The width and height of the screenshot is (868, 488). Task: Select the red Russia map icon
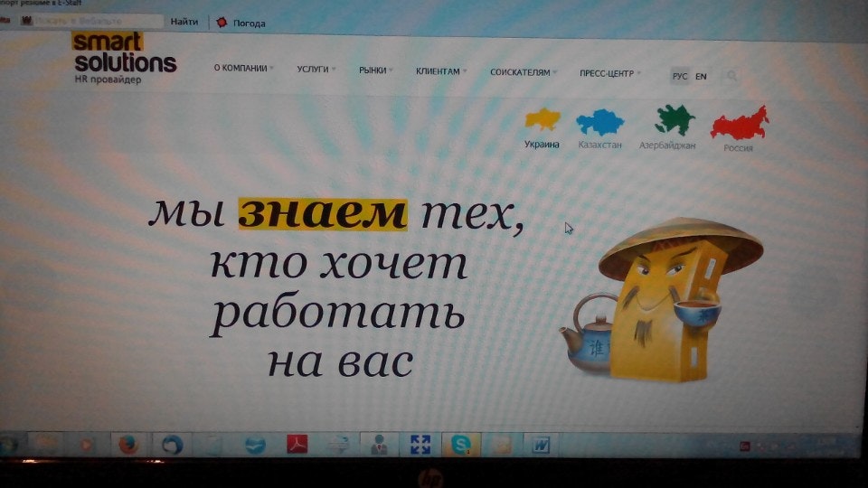point(741,123)
